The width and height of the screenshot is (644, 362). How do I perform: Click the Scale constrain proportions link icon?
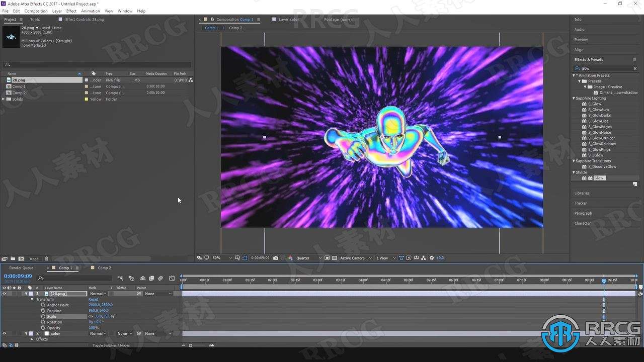[x=91, y=316]
